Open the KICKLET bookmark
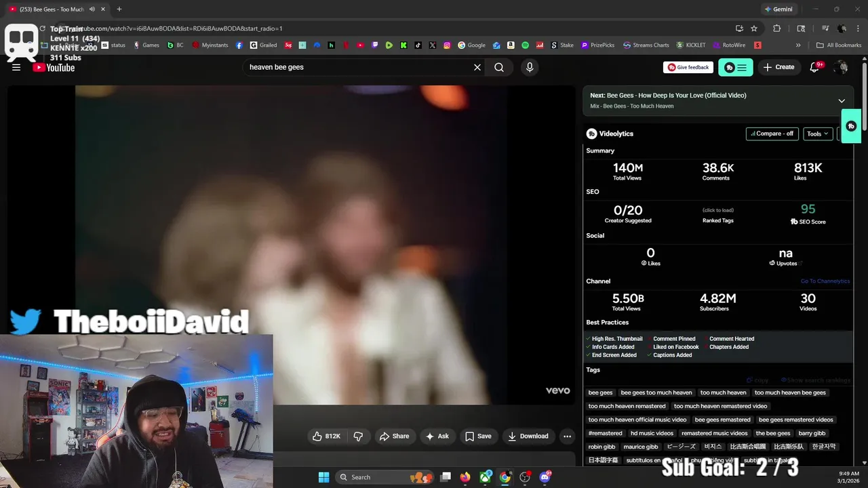 pyautogui.click(x=690, y=45)
